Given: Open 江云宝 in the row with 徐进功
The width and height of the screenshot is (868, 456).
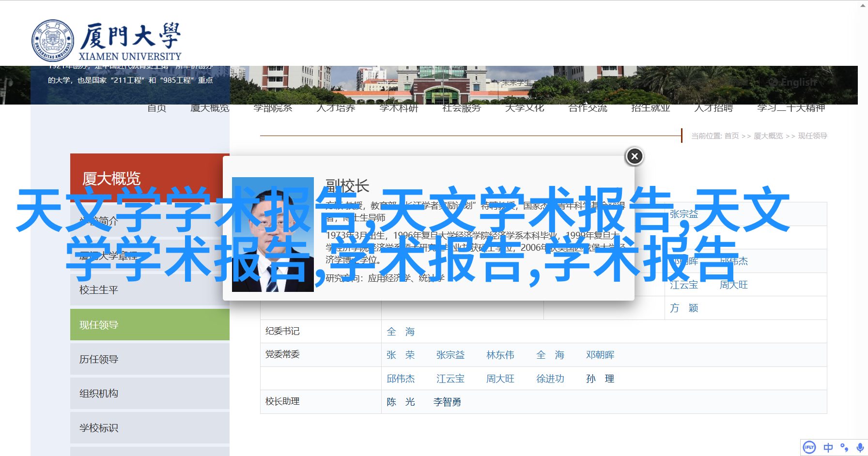Looking at the screenshot, I should (x=450, y=379).
